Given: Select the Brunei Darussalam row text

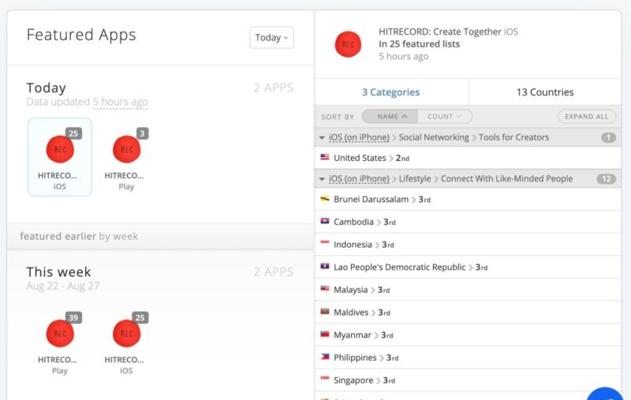Looking at the screenshot, I should (x=371, y=200).
